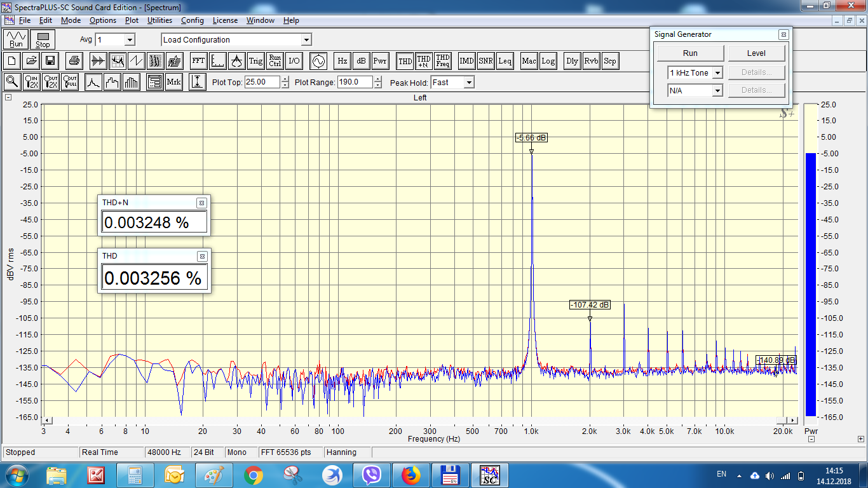Click the Level button in Signal Generator
Screen dimensions: 868x488
click(x=756, y=53)
